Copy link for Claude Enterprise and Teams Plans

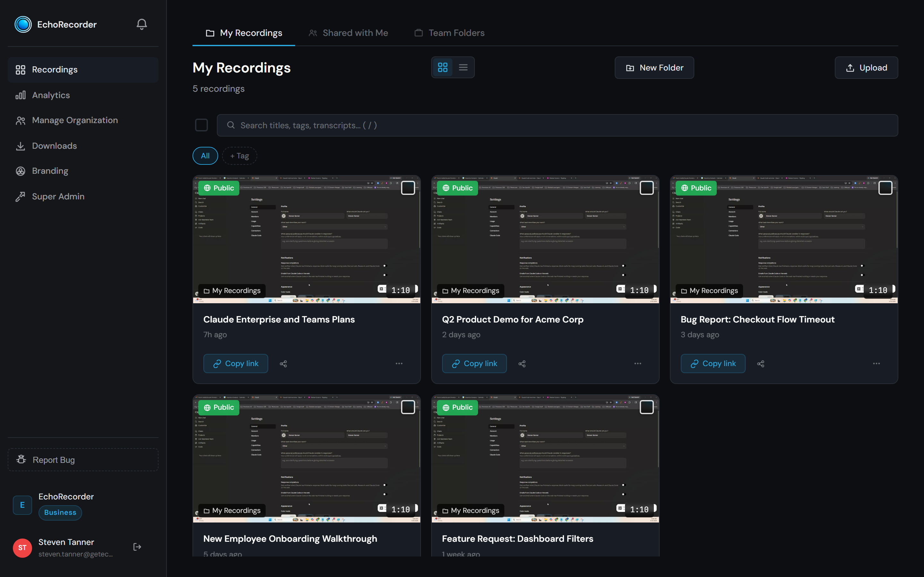tap(235, 363)
